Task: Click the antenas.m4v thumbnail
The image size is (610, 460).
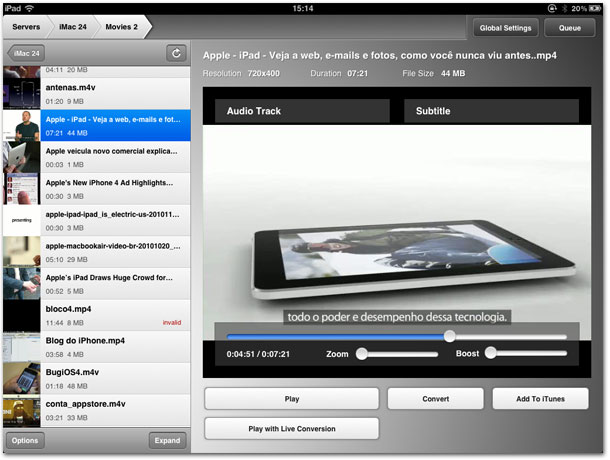Action: click(22, 93)
